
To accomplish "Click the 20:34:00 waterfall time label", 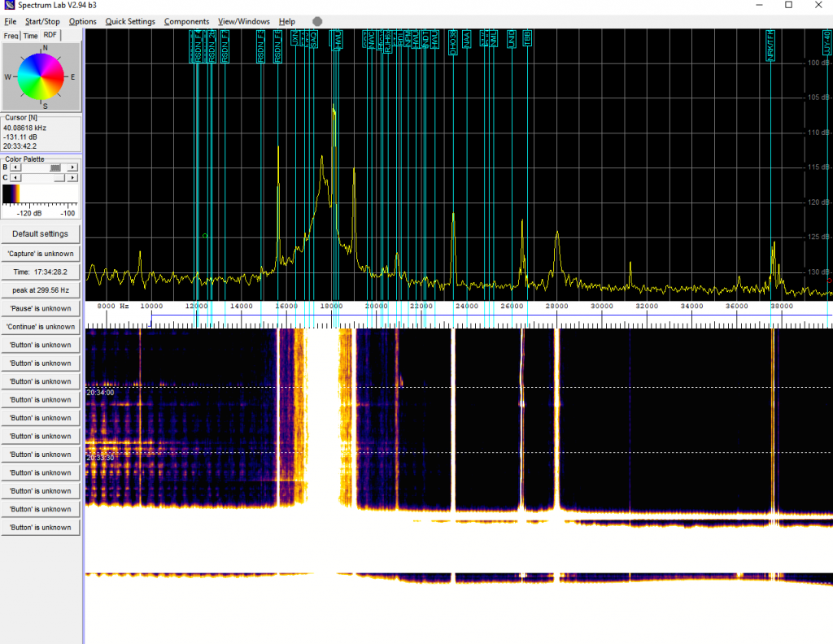I will (100, 393).
